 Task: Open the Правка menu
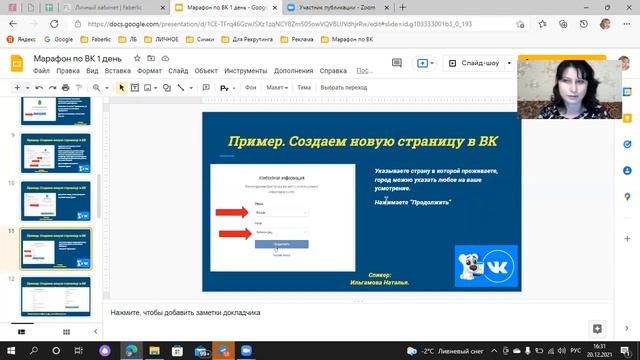click(68, 71)
